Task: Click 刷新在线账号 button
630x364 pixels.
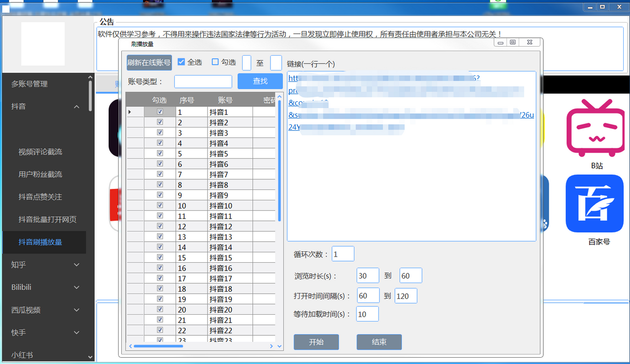Action: coord(149,62)
